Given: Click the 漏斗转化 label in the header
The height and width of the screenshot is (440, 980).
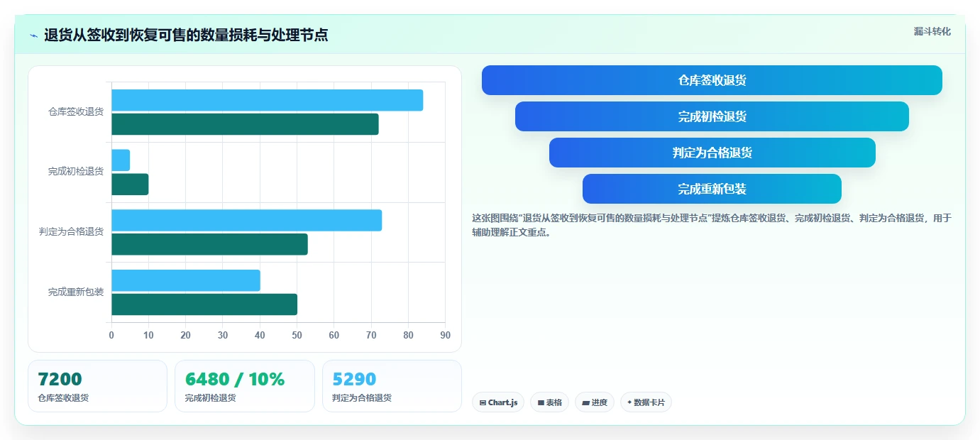Looking at the screenshot, I should pos(932,31).
